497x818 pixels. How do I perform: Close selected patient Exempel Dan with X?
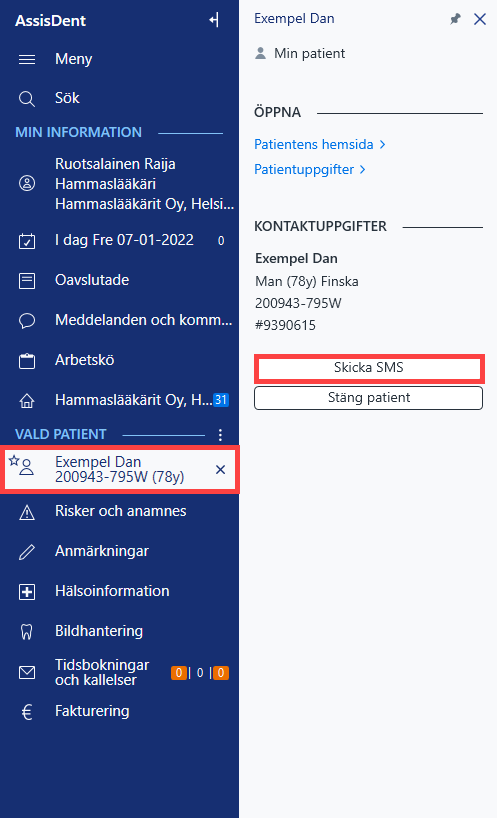(221, 470)
